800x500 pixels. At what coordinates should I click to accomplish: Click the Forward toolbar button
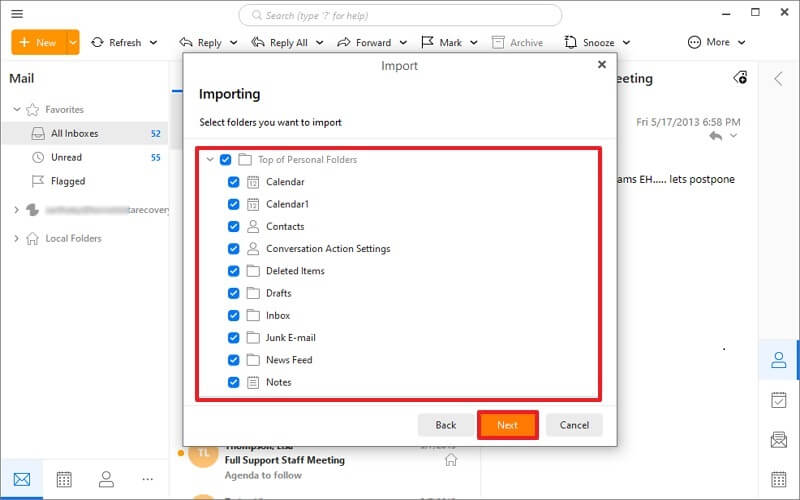(x=364, y=43)
